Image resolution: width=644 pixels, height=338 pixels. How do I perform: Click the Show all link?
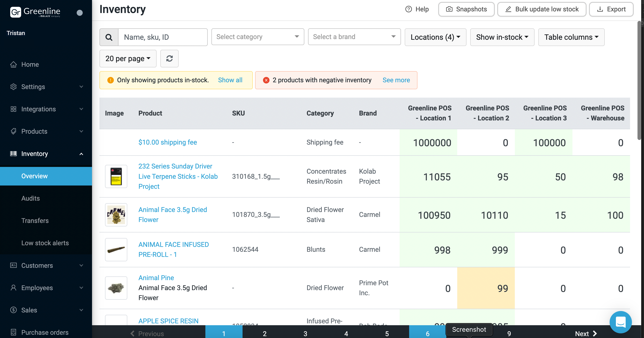230,80
